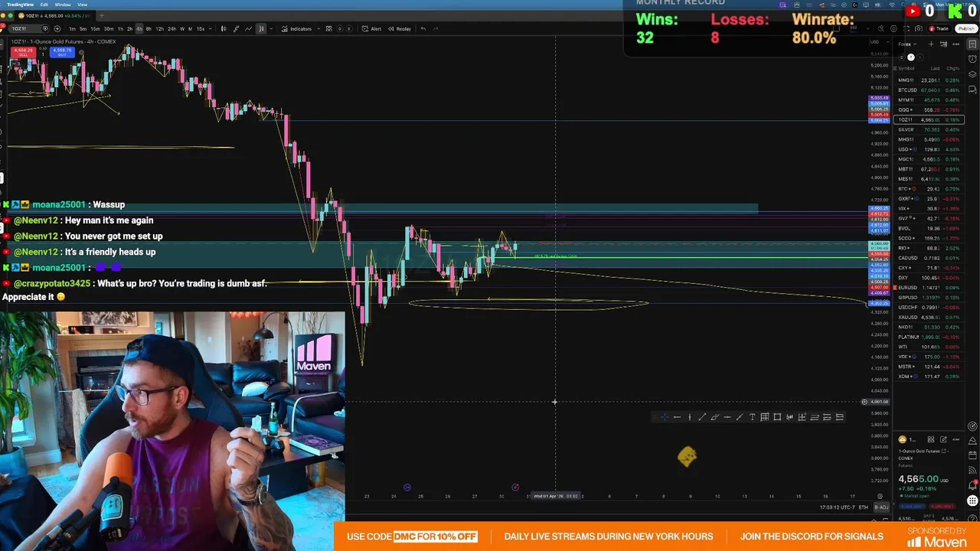Click the 1OZ1! symbol search field

(29, 28)
